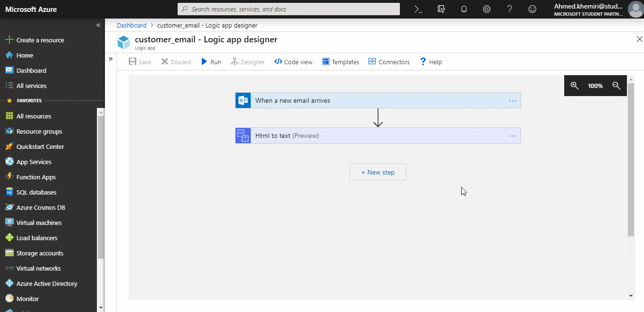Click Discard in designer toolbar
The width and height of the screenshot is (644, 312).
coord(176,62)
